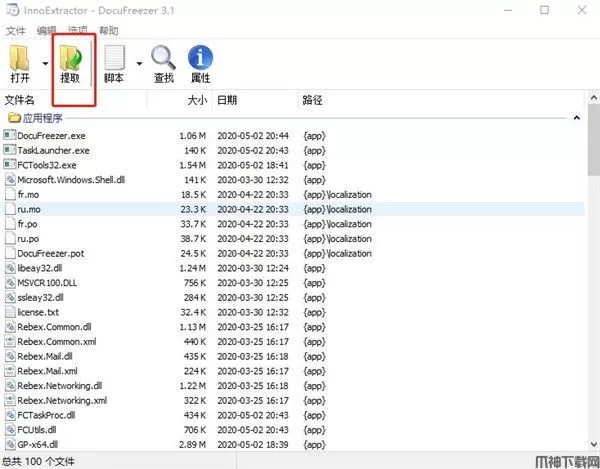Image resolution: width=600 pixels, height=469 pixels.
Task: Select the Rebex.Networking.dll row
Action: [62, 386]
